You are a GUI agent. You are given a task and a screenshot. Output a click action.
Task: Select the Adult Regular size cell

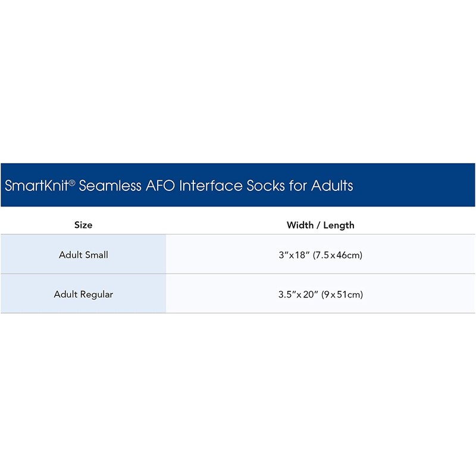[x=83, y=294]
